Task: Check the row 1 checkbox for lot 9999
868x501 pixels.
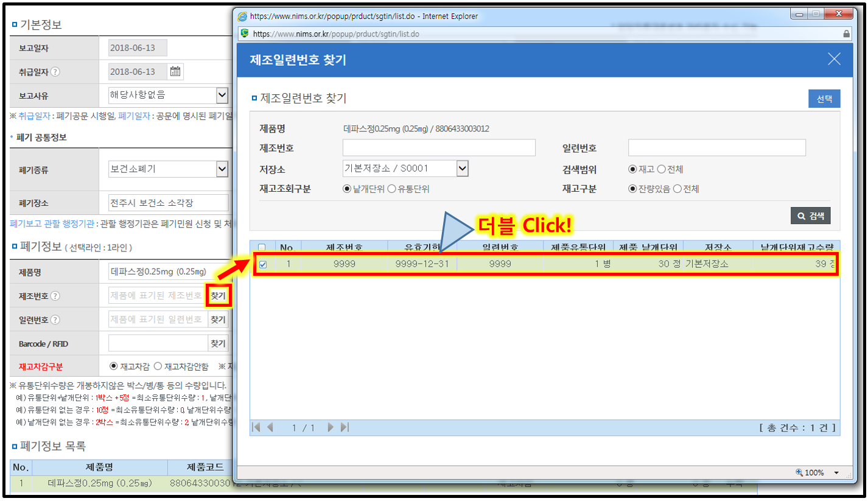Action: coord(262,265)
